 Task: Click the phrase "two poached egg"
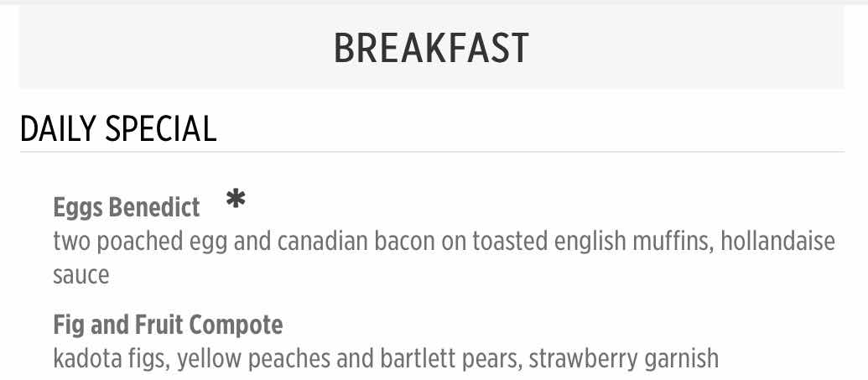tap(140, 242)
